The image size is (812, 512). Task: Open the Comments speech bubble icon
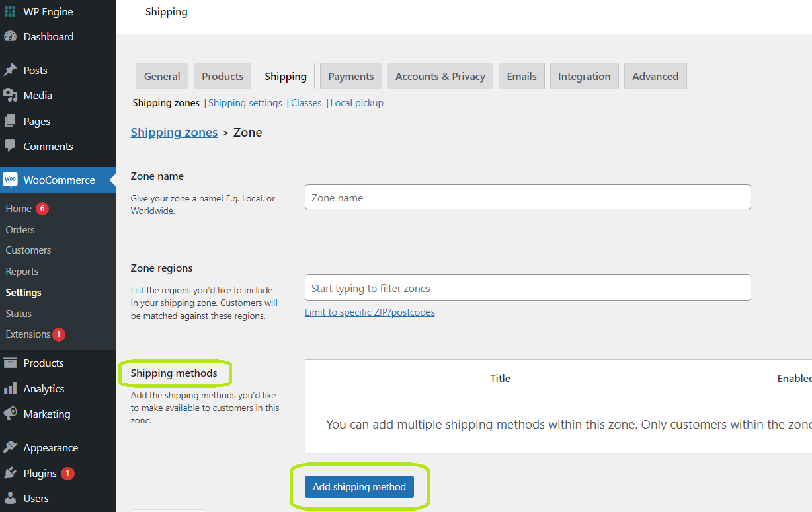pyautogui.click(x=10, y=146)
